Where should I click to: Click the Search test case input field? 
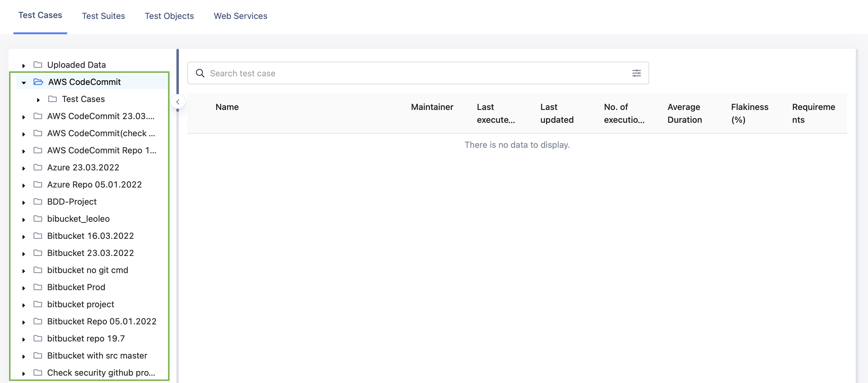(418, 73)
